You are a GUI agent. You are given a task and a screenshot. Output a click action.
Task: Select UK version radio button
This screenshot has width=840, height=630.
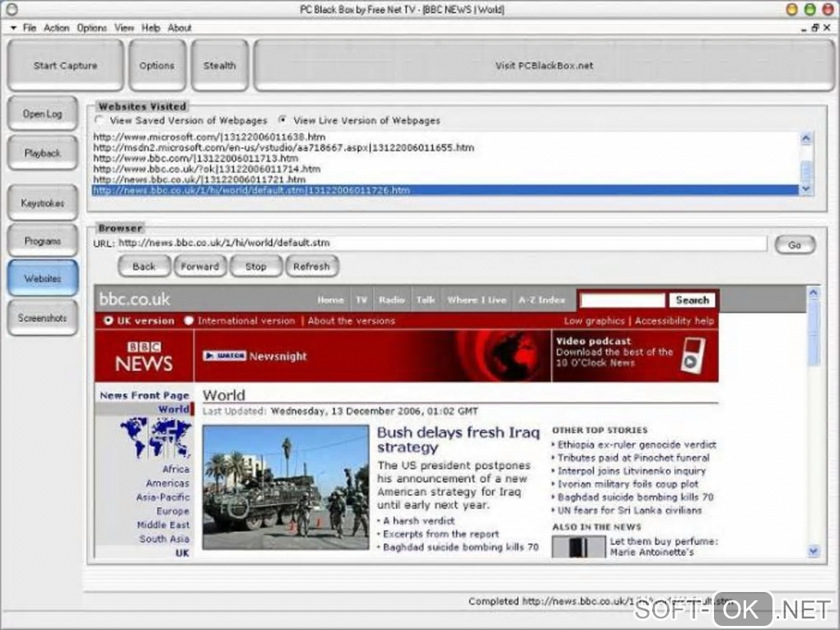[x=108, y=320]
